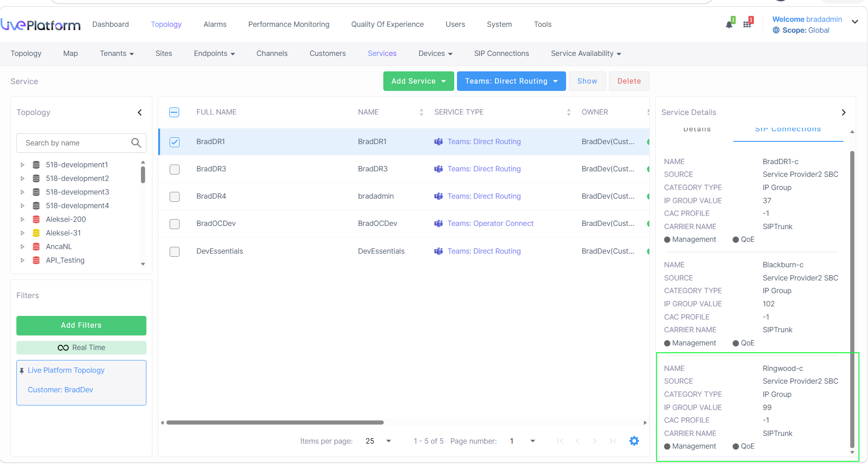Select the API_Testing tree item
This screenshot has height=465, width=868.
pos(65,260)
